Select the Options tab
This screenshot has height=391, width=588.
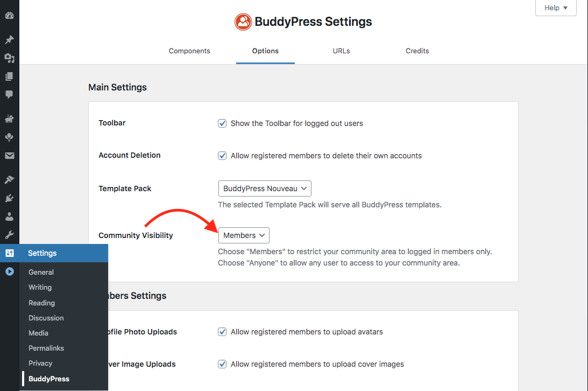[265, 51]
